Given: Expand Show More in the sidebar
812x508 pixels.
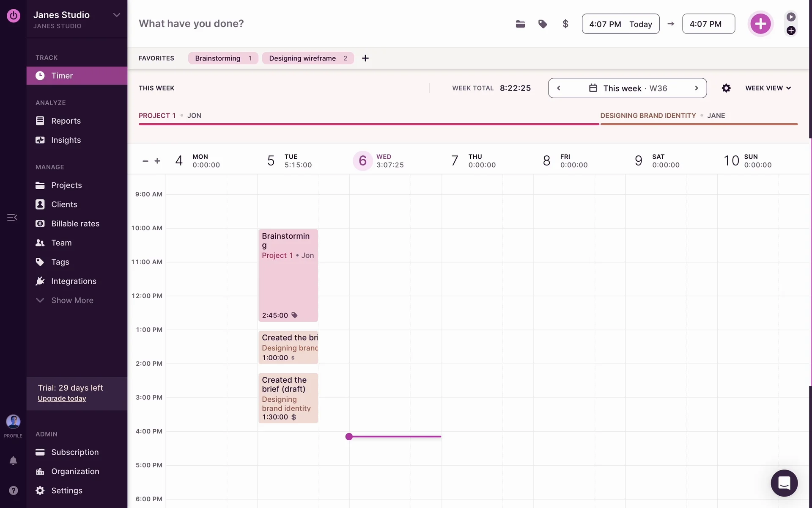Looking at the screenshot, I should (72, 300).
